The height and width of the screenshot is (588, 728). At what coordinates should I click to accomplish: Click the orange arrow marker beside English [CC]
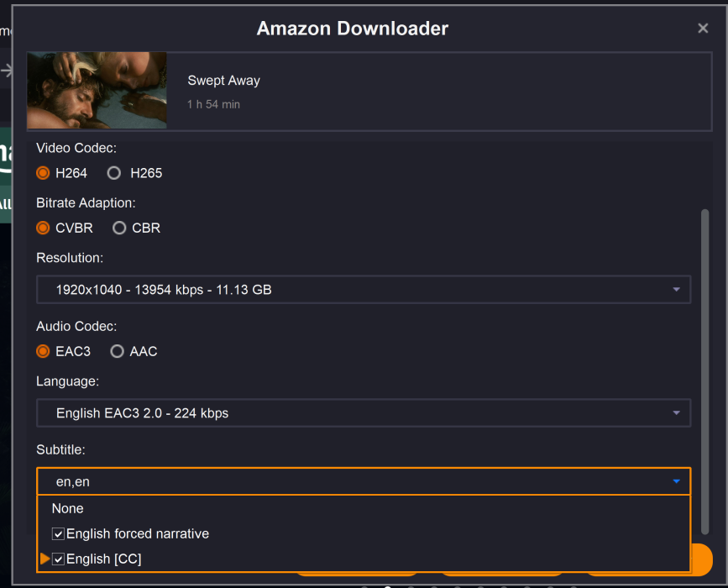45,559
